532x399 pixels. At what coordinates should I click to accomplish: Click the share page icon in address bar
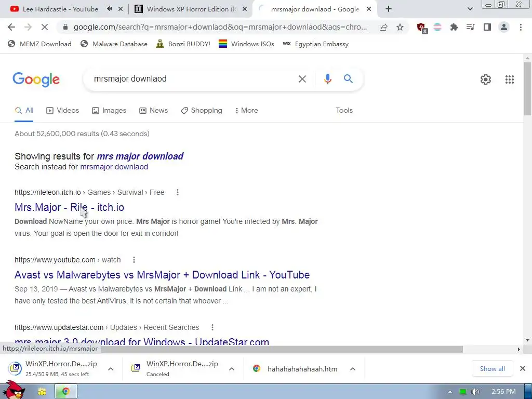point(383,27)
